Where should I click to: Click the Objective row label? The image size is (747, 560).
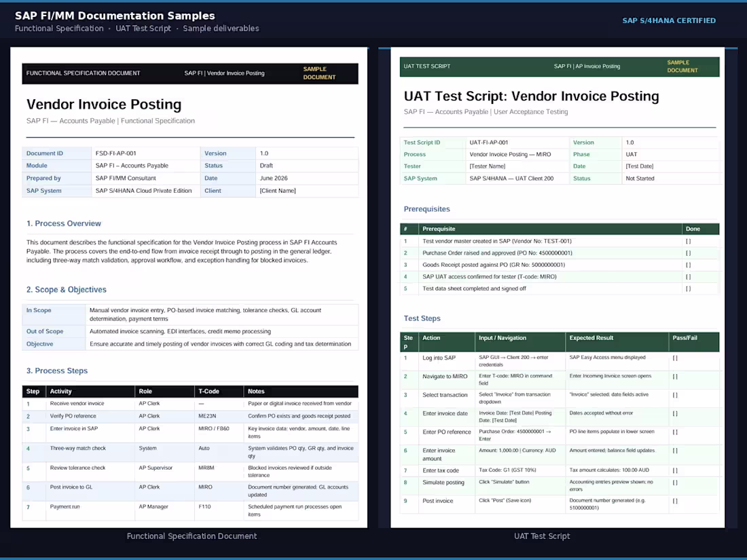39,344
